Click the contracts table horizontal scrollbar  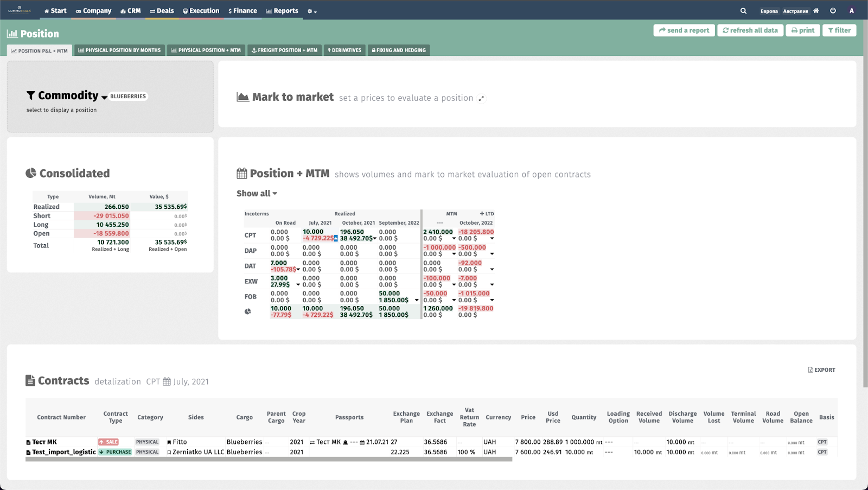tap(269, 460)
